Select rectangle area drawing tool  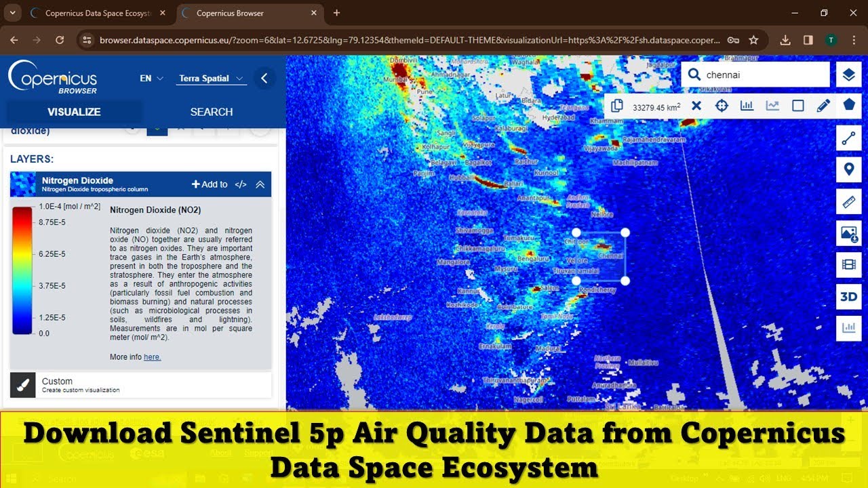tap(798, 106)
